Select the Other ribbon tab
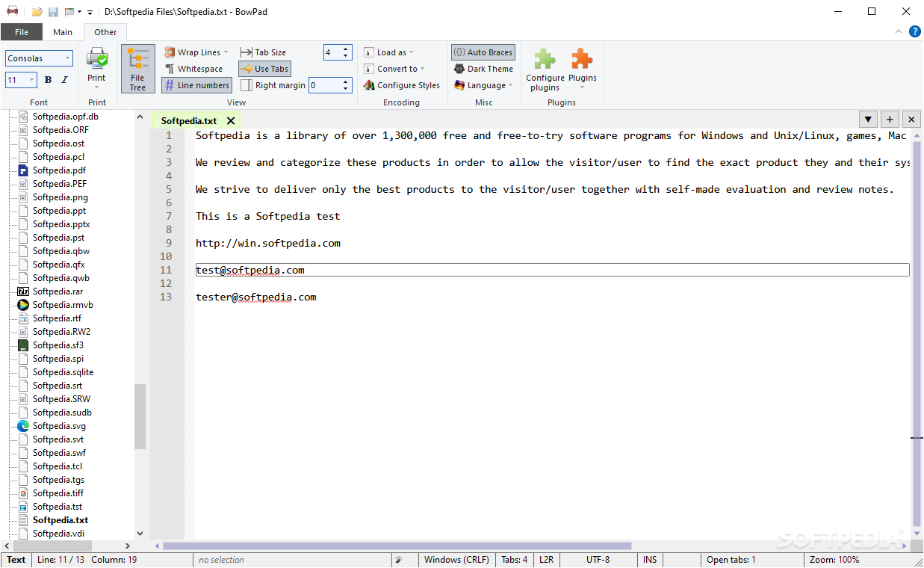Viewport: 924px width, 568px height. (x=105, y=32)
